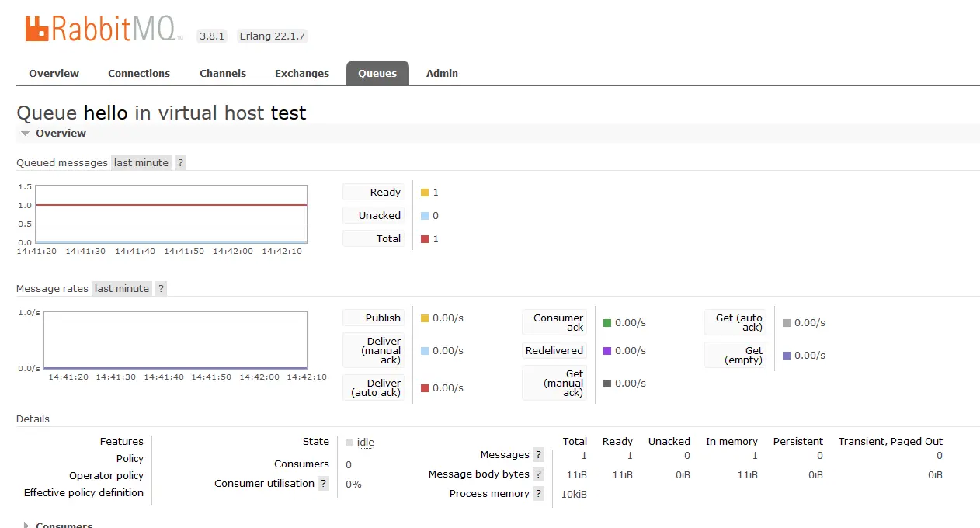This screenshot has height=528, width=980.
Task: Open help for Message body bytes
Action: tap(538, 474)
